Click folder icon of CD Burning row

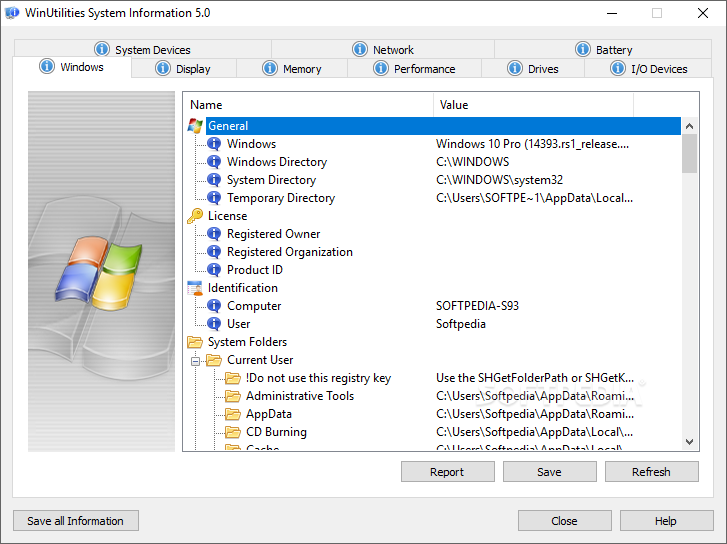pyautogui.click(x=233, y=432)
